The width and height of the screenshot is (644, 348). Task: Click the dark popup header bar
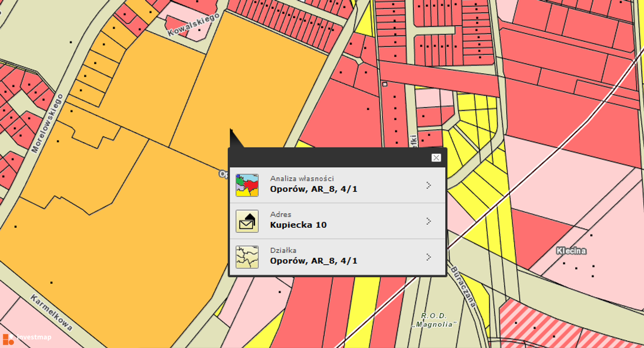click(329, 158)
